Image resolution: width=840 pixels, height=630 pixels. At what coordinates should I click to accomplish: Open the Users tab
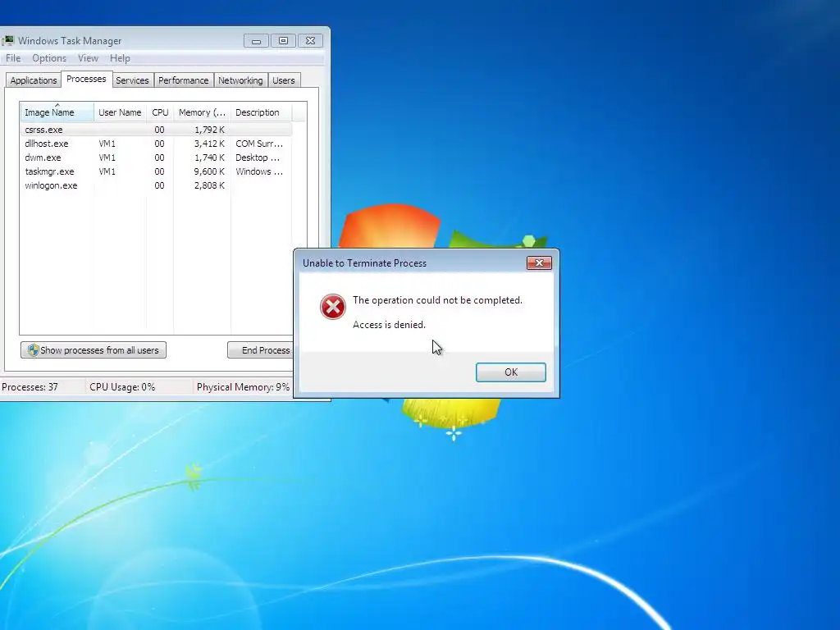283,80
